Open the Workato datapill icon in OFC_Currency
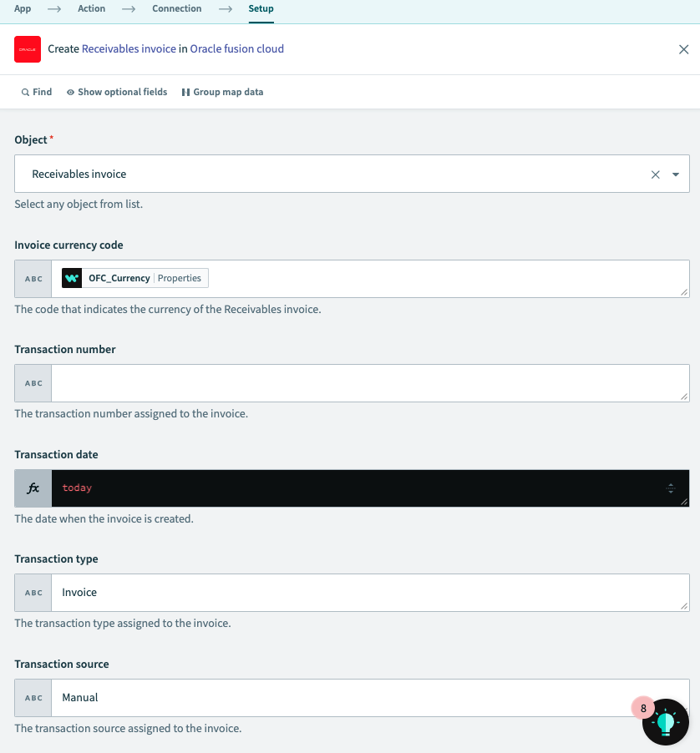 tap(71, 277)
